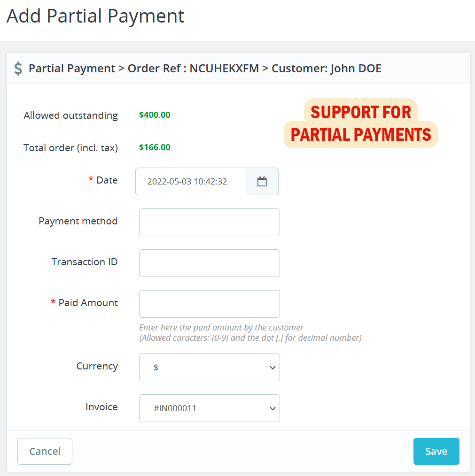The height and width of the screenshot is (476, 475).
Task: Click the dollar sign icon in panel header
Action: [18, 69]
